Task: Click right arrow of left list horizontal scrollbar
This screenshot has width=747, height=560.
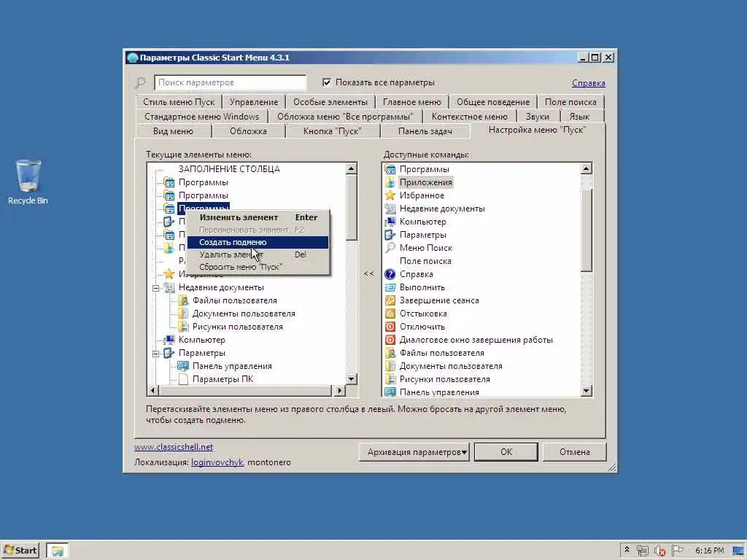Action: point(339,391)
